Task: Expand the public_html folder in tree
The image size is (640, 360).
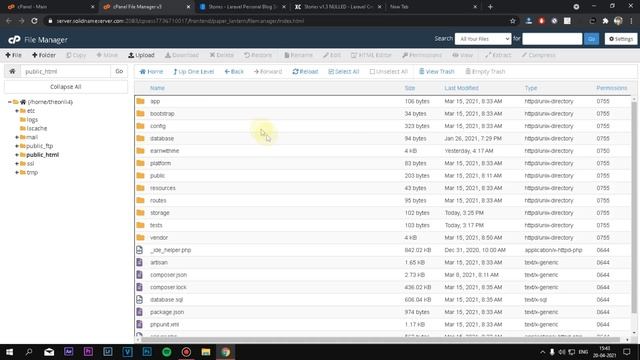Action: point(17,155)
